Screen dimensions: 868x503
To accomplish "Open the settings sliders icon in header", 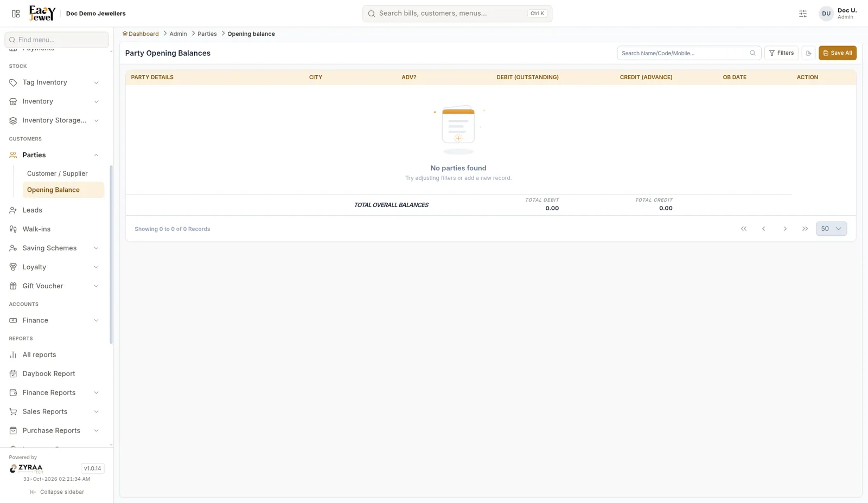I will pyautogui.click(x=803, y=14).
